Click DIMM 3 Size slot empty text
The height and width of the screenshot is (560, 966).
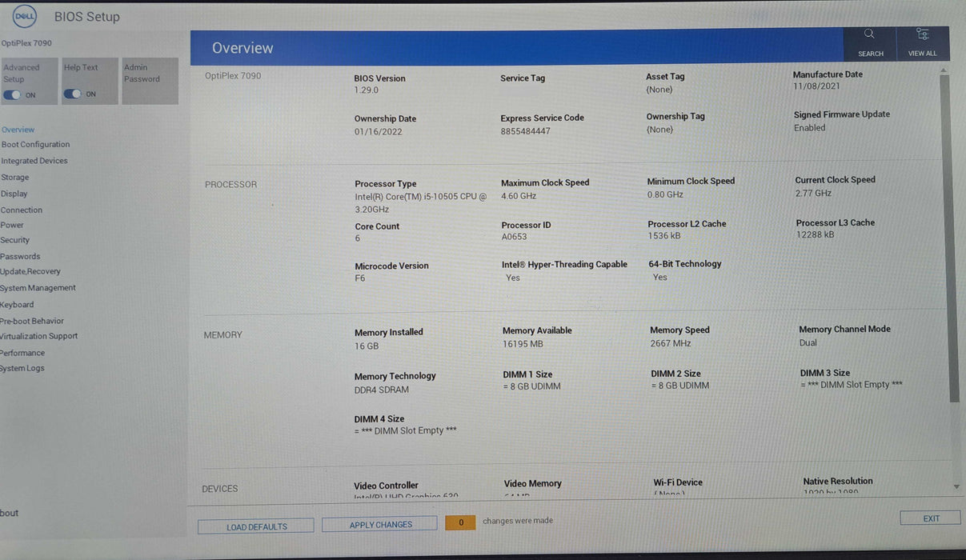click(851, 385)
